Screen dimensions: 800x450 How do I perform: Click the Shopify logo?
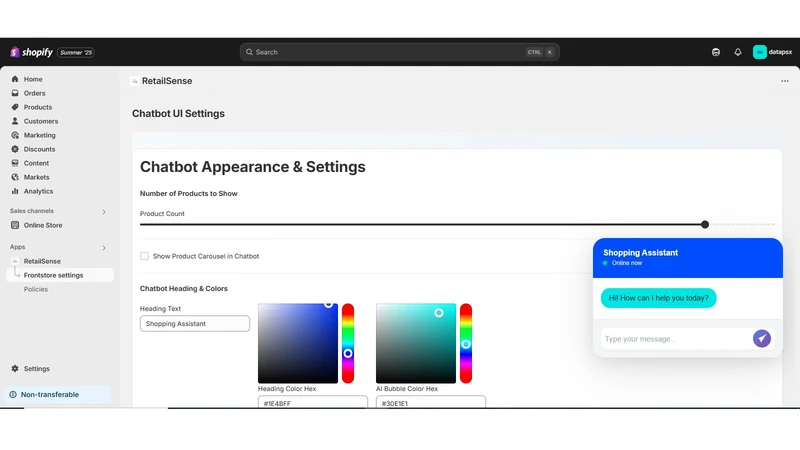pyautogui.click(x=31, y=52)
